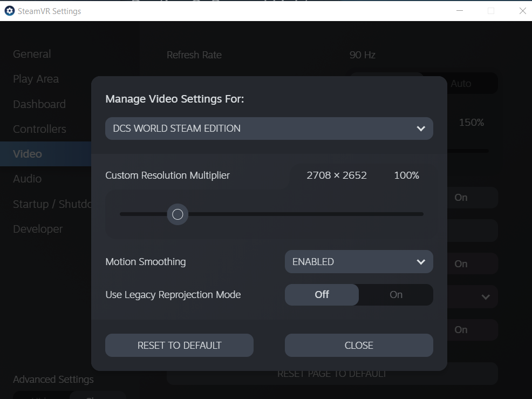Open the Startup / Shutdown tab
Image resolution: width=532 pixels, height=399 pixels.
pos(52,204)
